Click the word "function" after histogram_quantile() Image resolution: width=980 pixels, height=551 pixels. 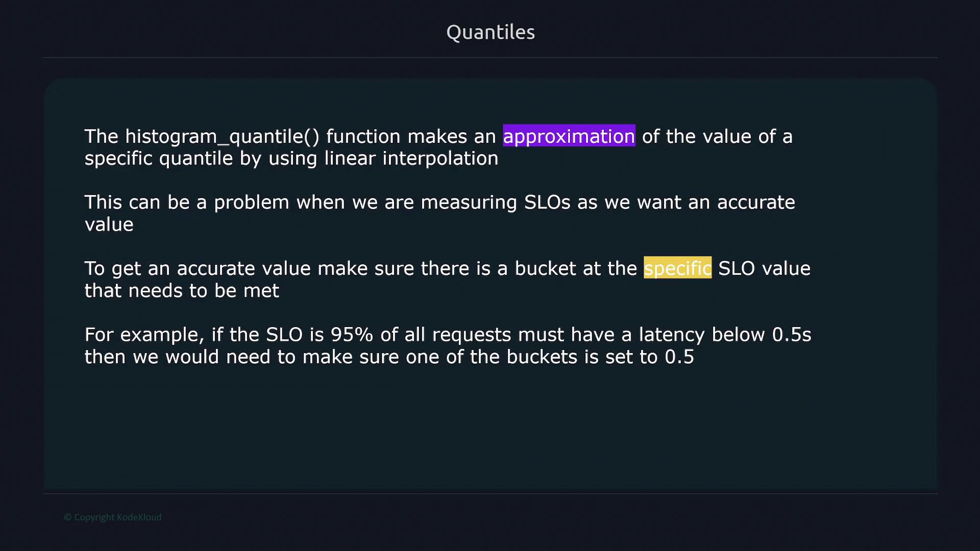coord(363,137)
